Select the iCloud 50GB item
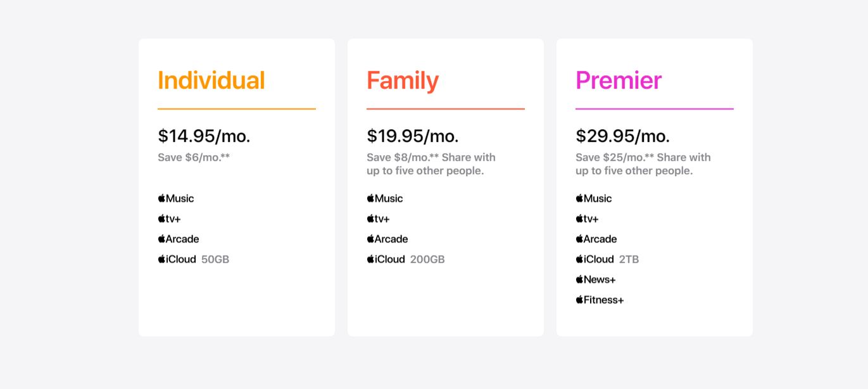The height and width of the screenshot is (389, 868). pos(193,259)
